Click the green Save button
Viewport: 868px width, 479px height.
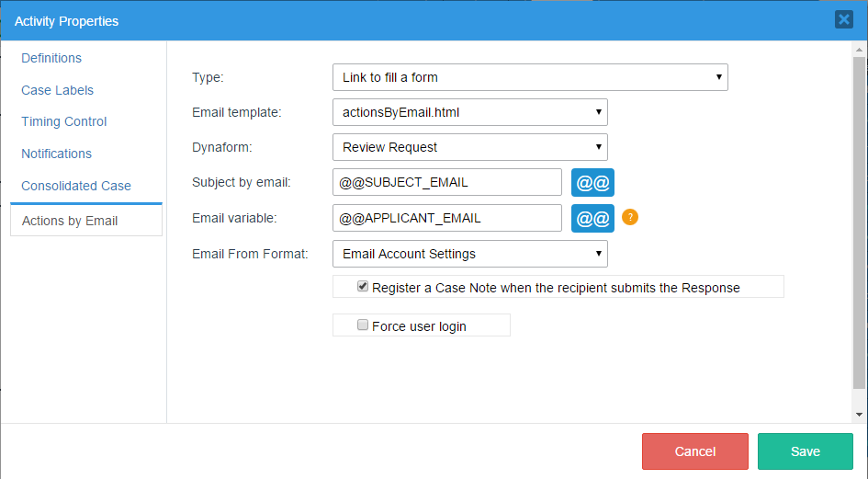coord(805,451)
